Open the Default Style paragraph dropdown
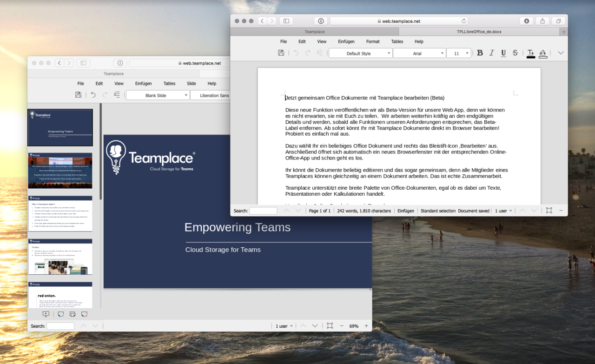This screenshot has width=595, height=364. [x=361, y=53]
